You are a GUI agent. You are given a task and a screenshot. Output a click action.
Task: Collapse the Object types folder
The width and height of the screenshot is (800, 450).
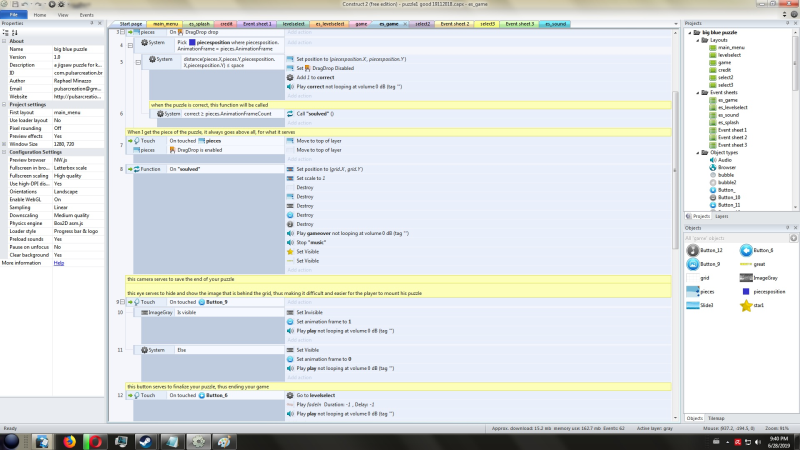(698, 152)
